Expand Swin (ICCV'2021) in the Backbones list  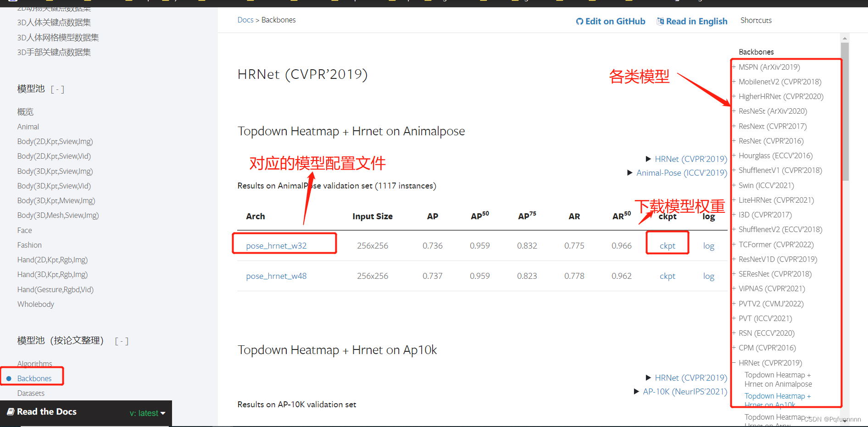[734, 185]
